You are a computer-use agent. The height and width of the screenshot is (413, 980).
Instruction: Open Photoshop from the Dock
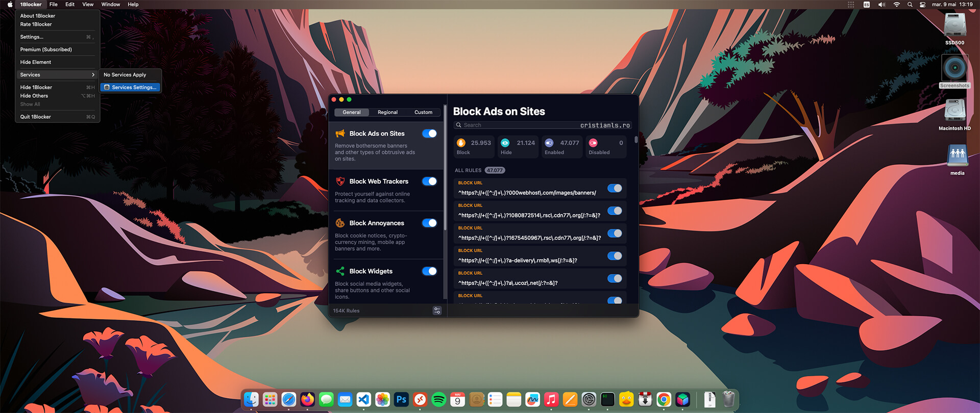click(x=401, y=400)
